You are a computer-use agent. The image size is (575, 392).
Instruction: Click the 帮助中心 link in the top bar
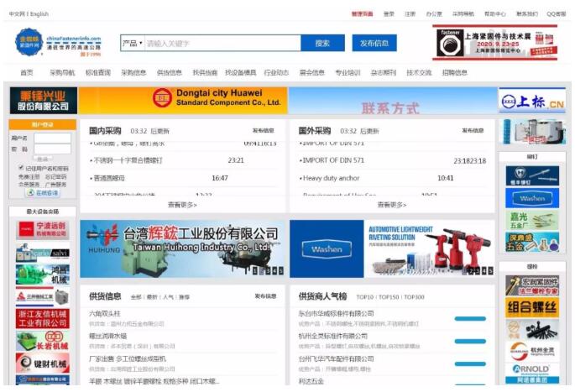tap(495, 14)
